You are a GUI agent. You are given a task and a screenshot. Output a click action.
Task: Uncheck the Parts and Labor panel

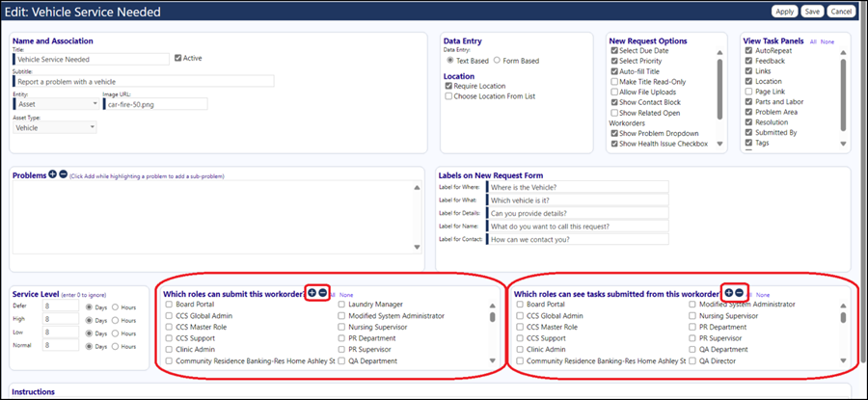coord(749,102)
